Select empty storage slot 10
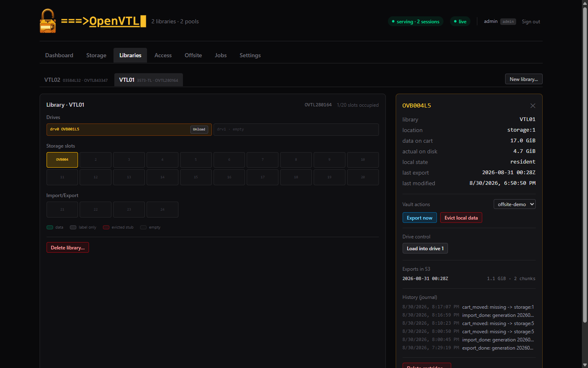 [x=363, y=160]
